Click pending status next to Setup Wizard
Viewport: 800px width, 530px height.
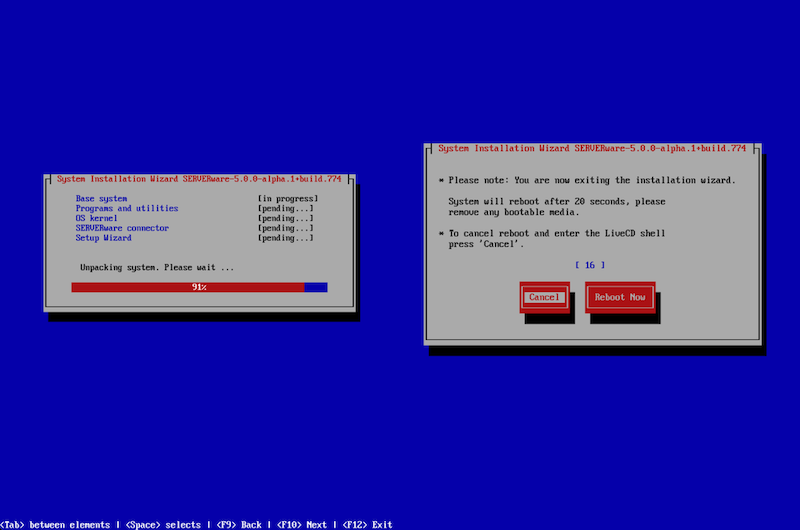(x=285, y=238)
